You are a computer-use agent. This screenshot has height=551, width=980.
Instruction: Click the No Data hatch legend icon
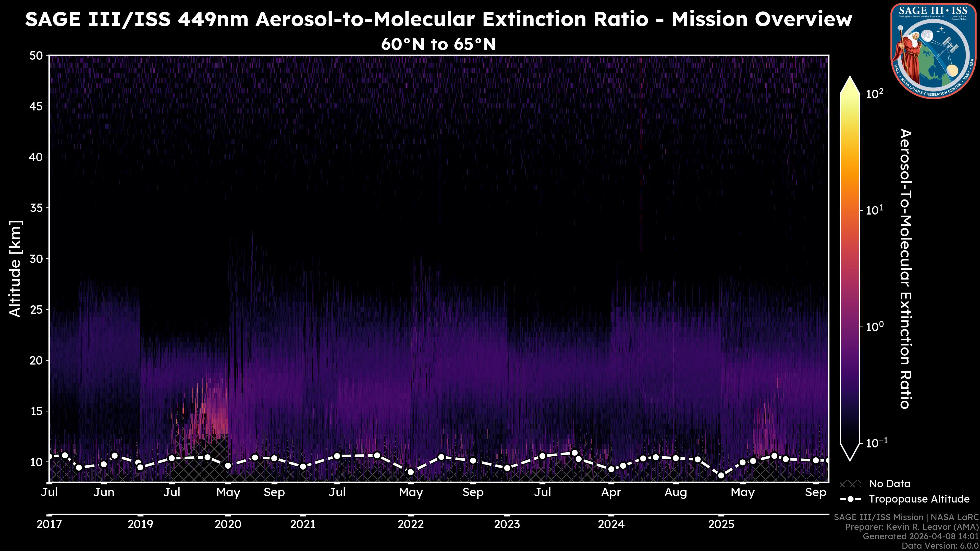click(850, 484)
